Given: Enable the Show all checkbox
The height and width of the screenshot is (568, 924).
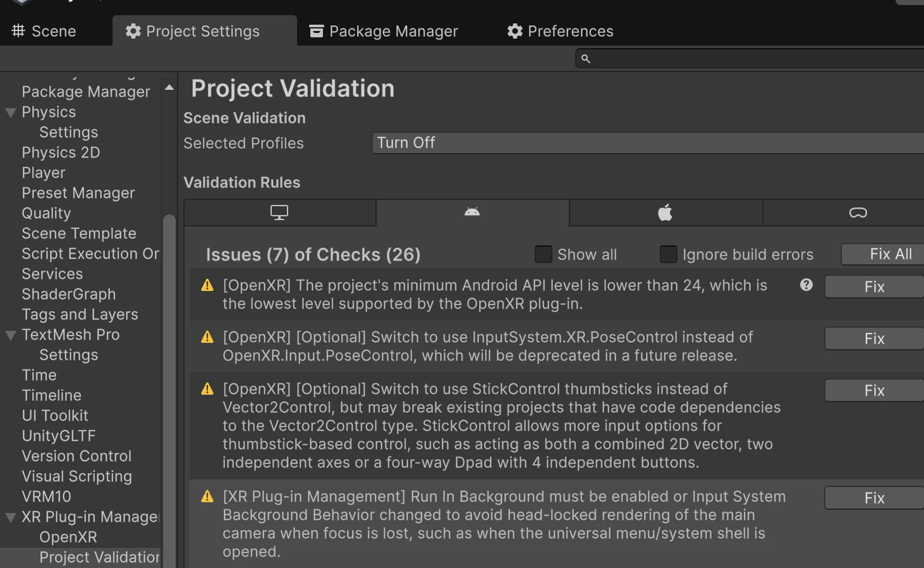Looking at the screenshot, I should tap(543, 254).
